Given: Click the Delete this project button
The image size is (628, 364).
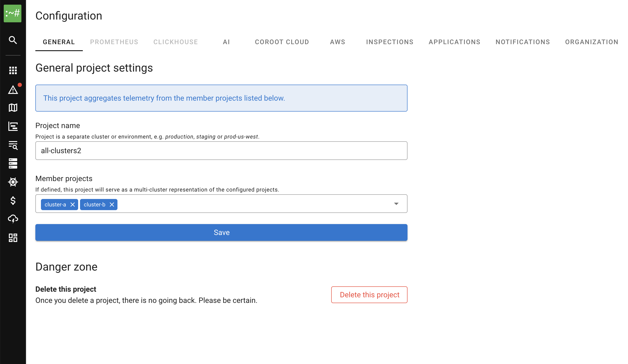Looking at the screenshot, I should [369, 295].
